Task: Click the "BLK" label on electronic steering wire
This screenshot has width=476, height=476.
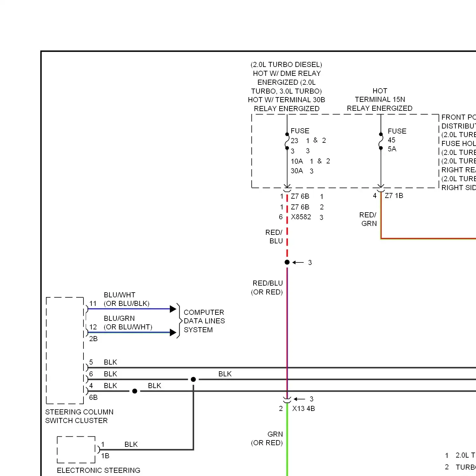Action: coord(131,444)
